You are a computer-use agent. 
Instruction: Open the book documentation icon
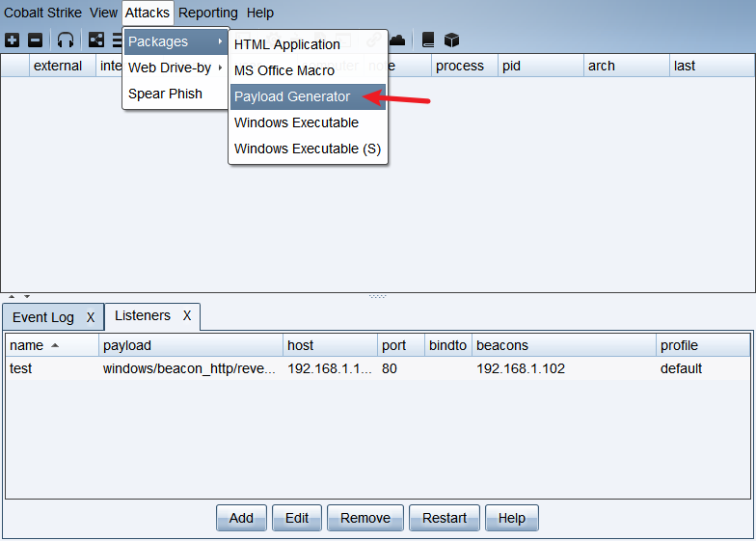point(428,41)
